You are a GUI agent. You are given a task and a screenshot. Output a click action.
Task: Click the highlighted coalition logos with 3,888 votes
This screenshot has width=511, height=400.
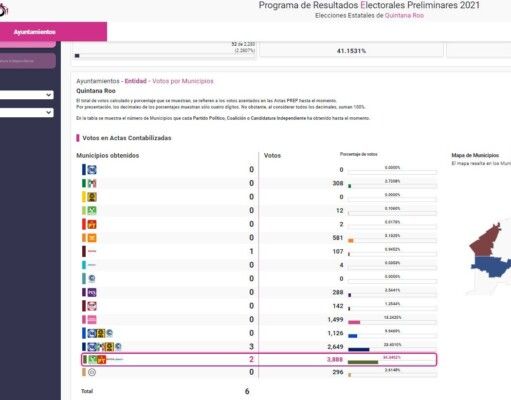[x=105, y=359]
